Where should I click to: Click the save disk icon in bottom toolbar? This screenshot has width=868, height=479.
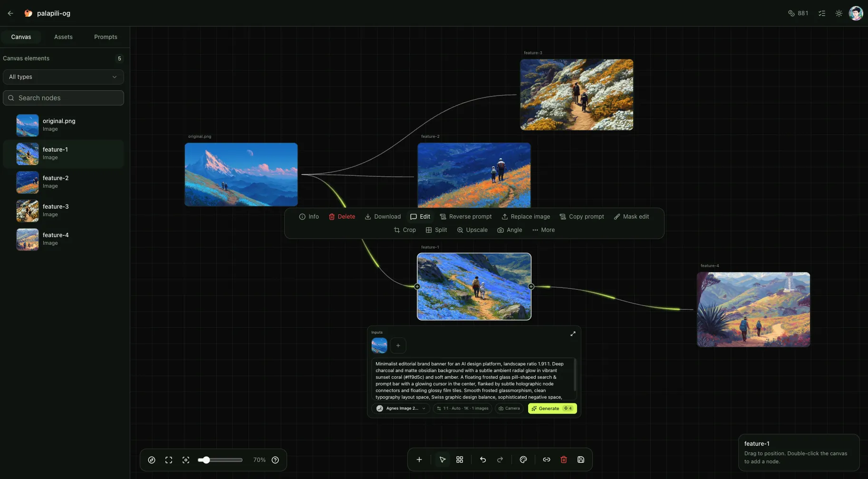tap(581, 460)
